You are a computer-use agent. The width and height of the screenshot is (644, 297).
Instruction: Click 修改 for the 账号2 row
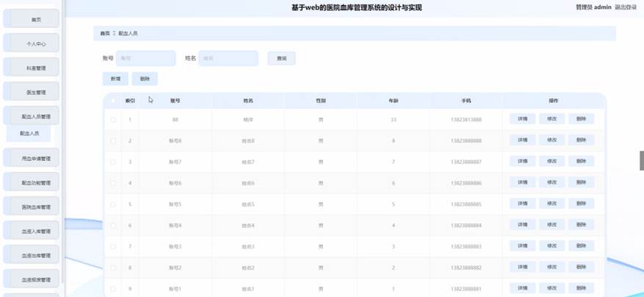[551, 267]
